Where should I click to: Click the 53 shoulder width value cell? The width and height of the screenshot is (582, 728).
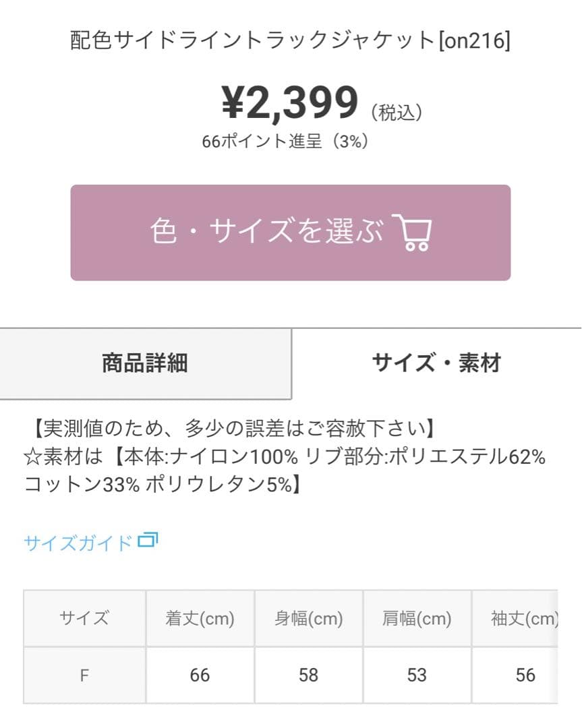pos(417,675)
